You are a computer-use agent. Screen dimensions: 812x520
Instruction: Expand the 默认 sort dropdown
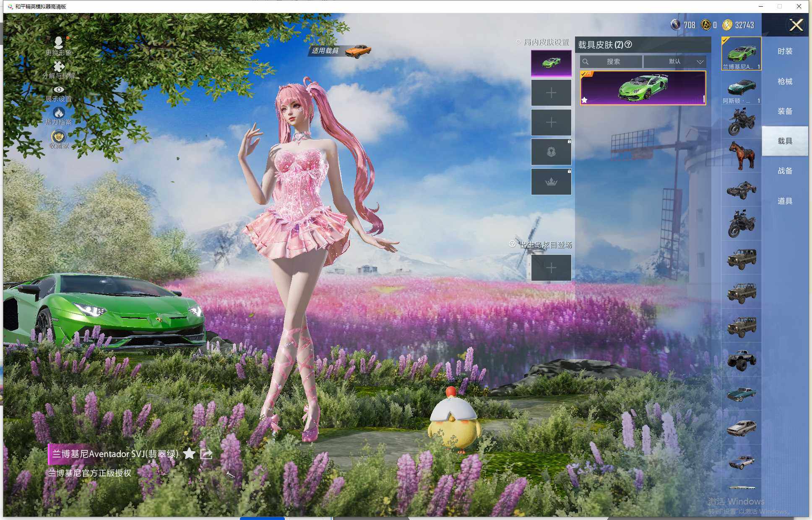(674, 62)
